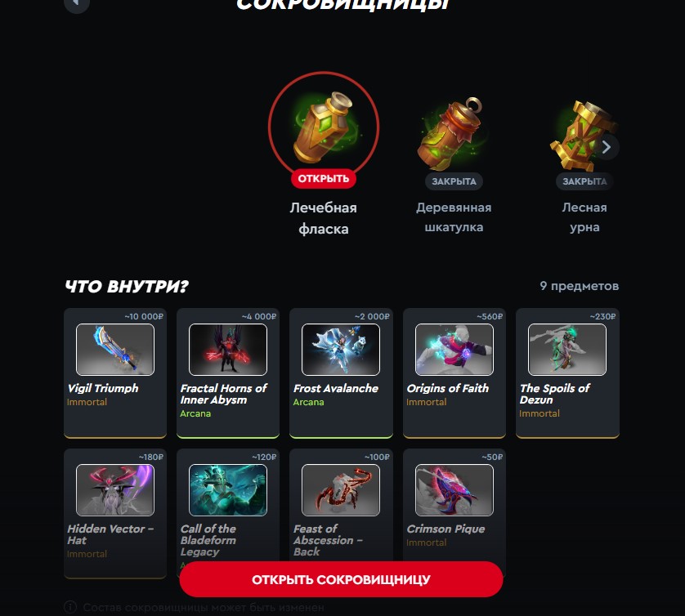Open Feast of Abscession – Back thumbnail

(x=341, y=490)
